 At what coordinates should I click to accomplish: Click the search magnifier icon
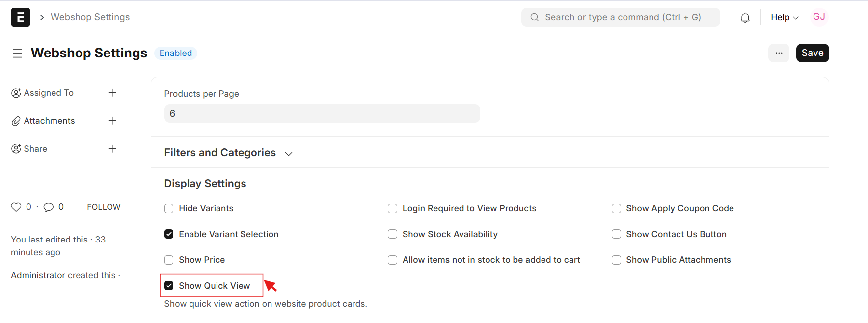pyautogui.click(x=534, y=17)
